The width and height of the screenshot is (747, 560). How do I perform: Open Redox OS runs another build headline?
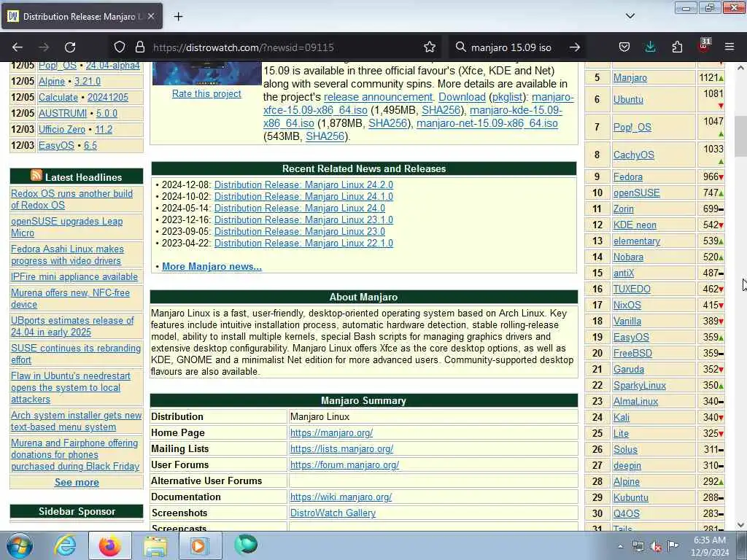72,200
